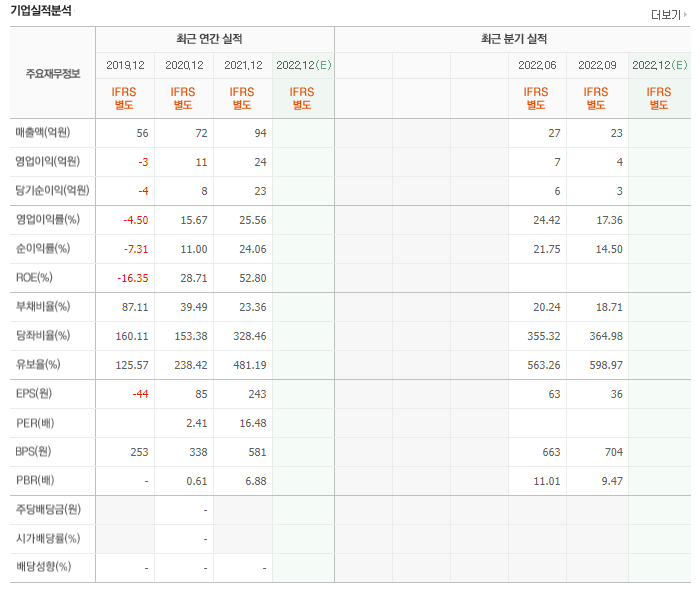This screenshot has height=593, width=700.
Task: Click the 2020.12 column header
Action: click(184, 65)
